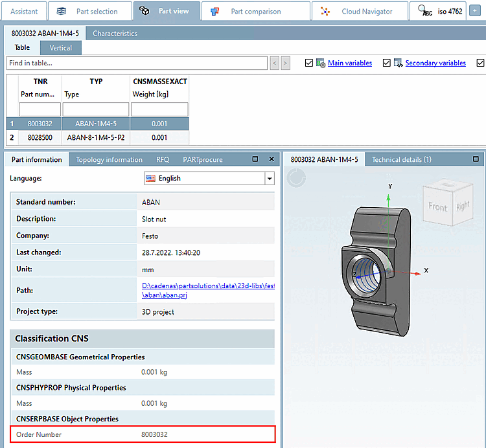Click the TYP column filter field
The image size is (486, 448).
[x=96, y=109]
